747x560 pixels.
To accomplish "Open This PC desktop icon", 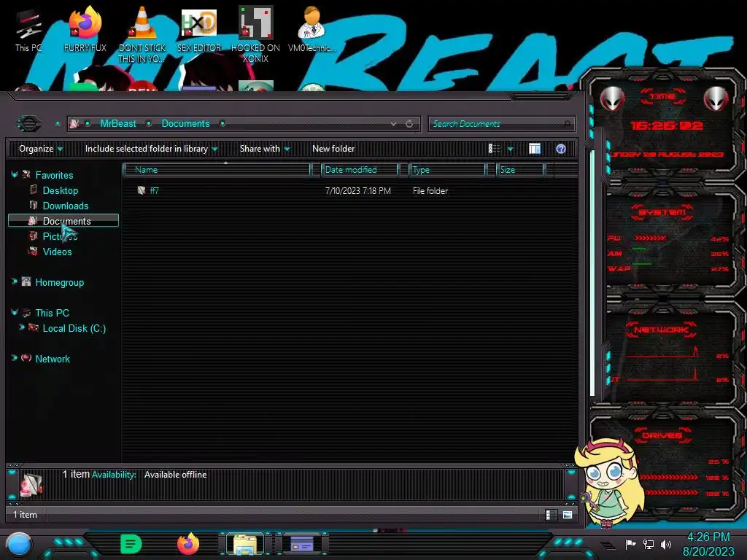I will (x=28, y=31).
